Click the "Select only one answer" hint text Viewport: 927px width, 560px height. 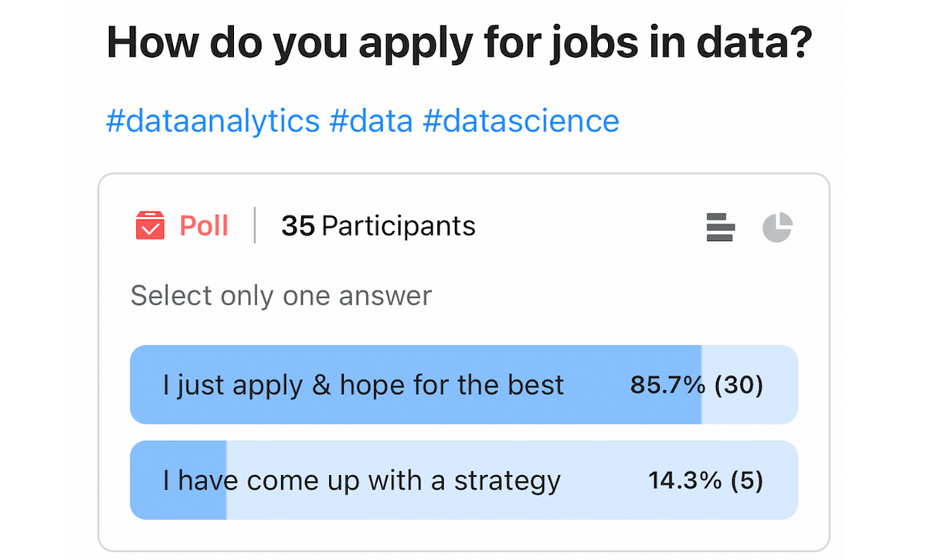tap(281, 296)
